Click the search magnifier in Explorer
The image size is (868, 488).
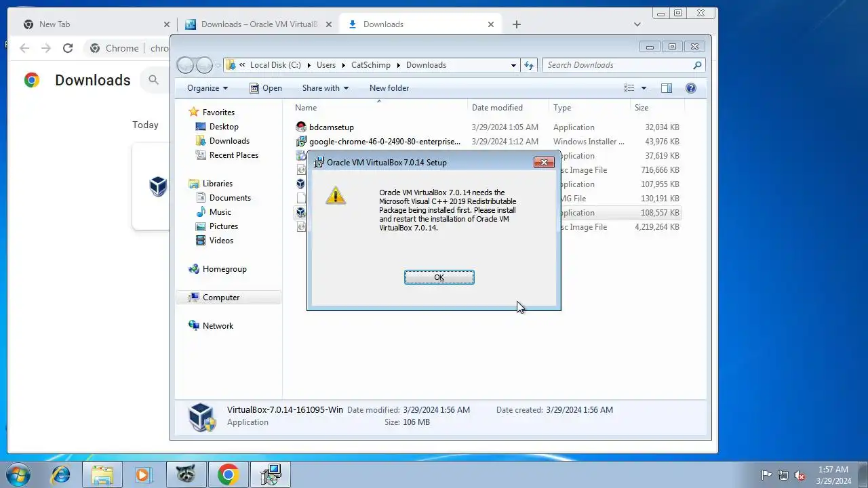697,65
